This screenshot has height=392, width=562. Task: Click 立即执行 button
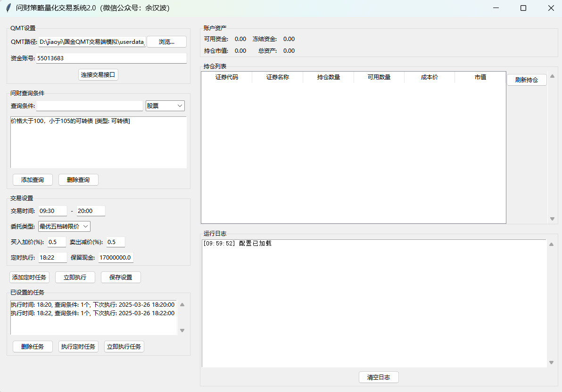click(75, 278)
